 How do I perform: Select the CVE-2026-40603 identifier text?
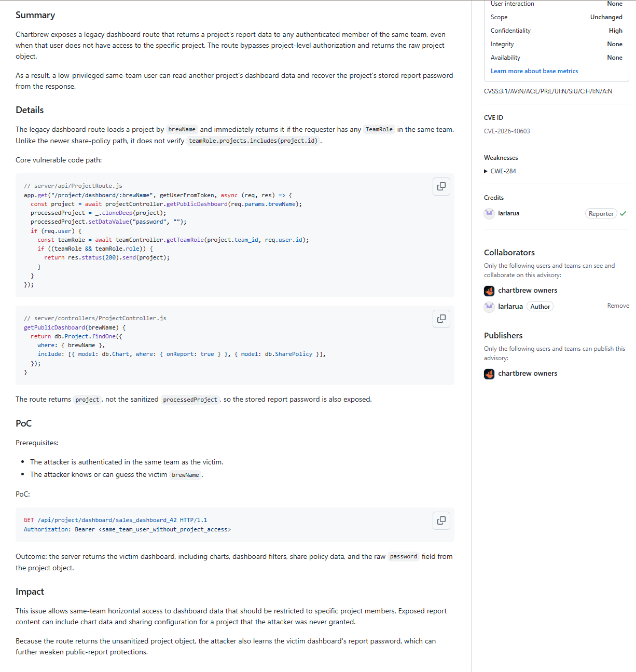point(507,131)
